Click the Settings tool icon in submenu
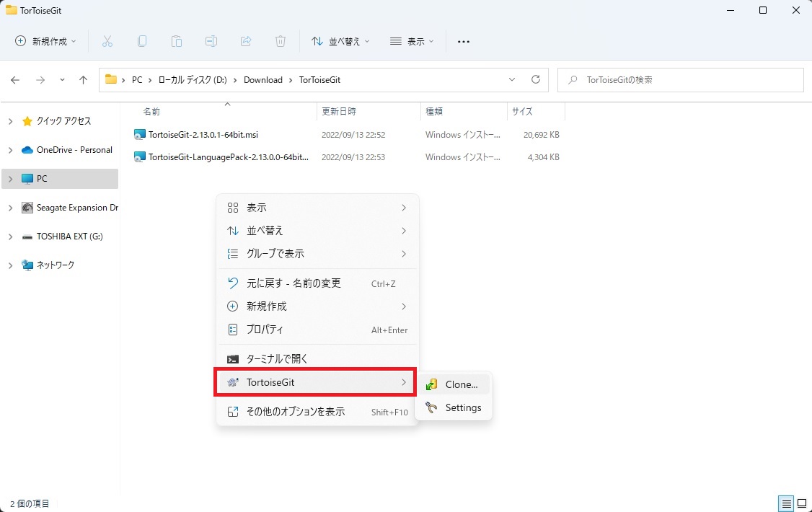Image resolution: width=812 pixels, height=512 pixels. [x=431, y=407]
